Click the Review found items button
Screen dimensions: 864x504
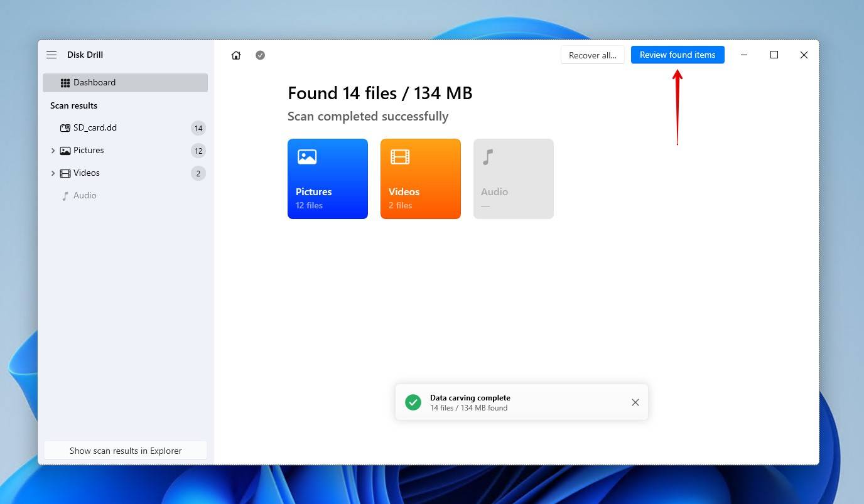(678, 55)
